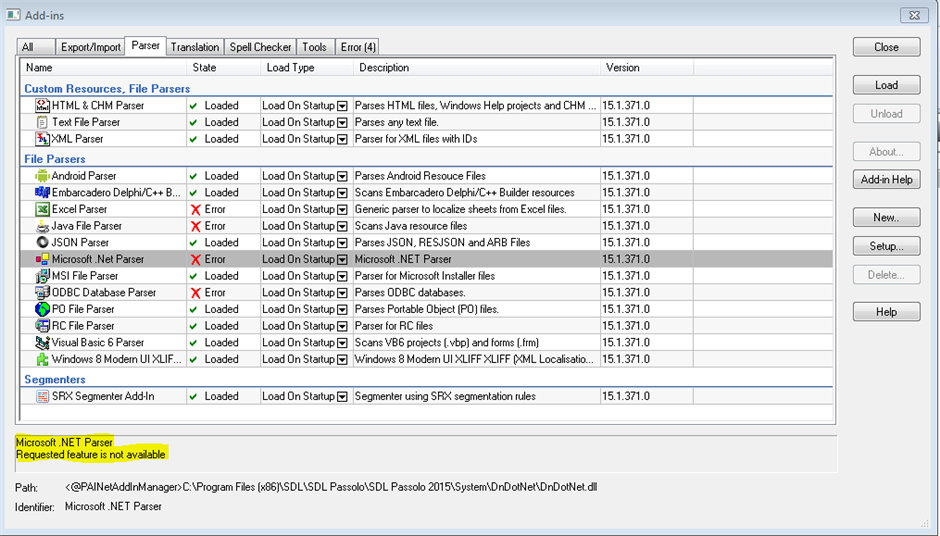Open the Setup... dialog
The image size is (940, 536).
pyautogui.click(x=886, y=246)
